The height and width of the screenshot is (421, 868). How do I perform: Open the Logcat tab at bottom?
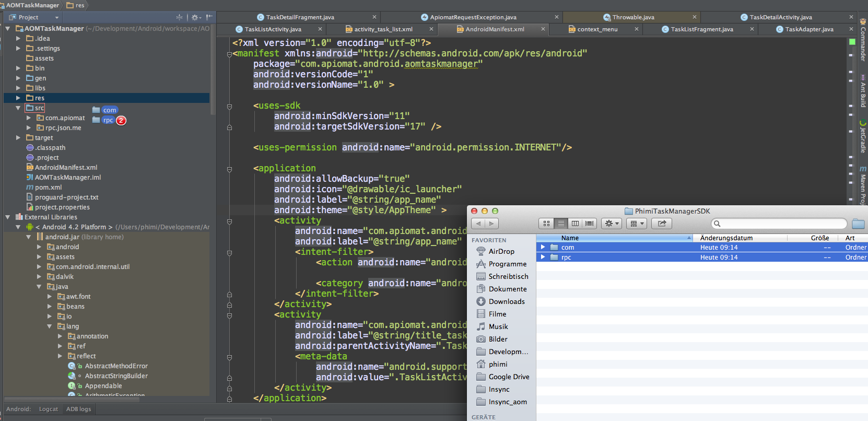(x=48, y=409)
